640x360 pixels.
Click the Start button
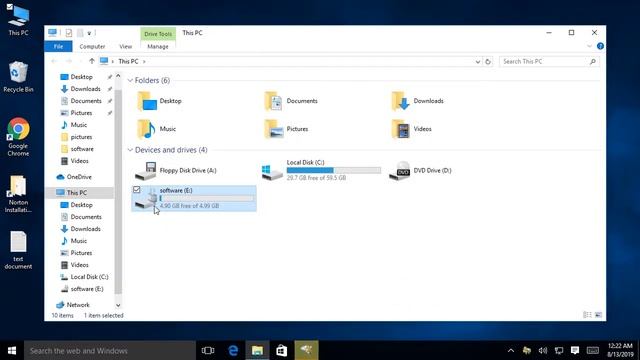pyautogui.click(x=12, y=350)
